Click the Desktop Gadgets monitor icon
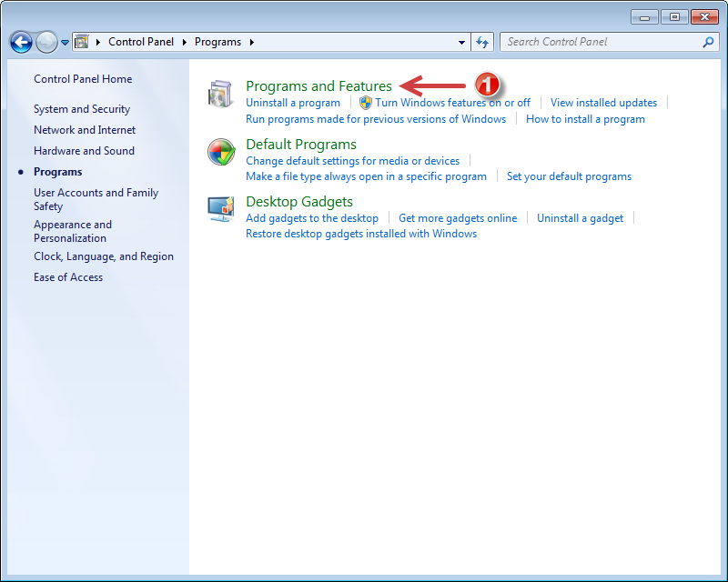Screen dimensions: 728x582 (x=221, y=209)
